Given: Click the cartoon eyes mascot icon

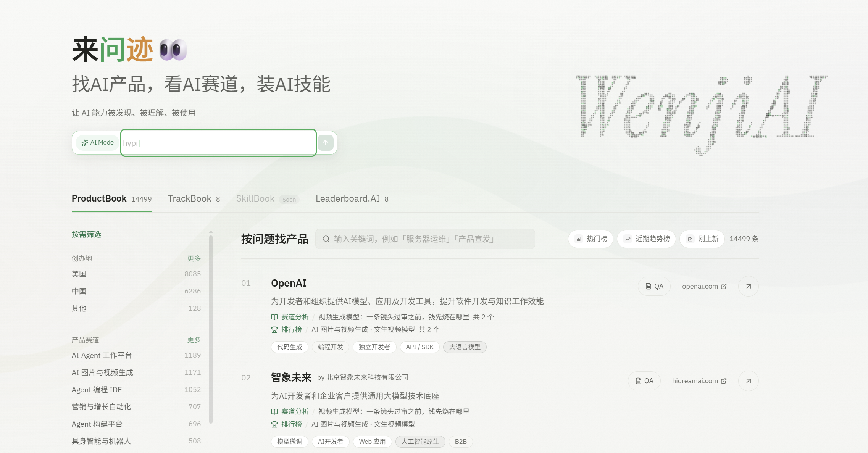Looking at the screenshot, I should point(173,50).
